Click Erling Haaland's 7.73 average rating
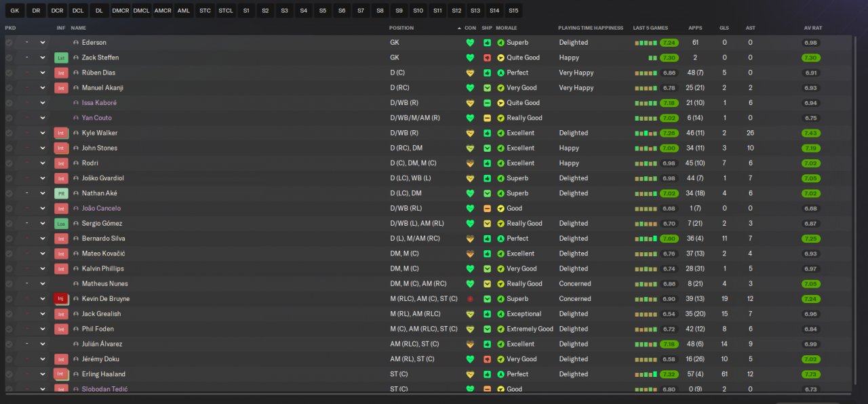Screen dimensions: 868x404 tap(810, 374)
